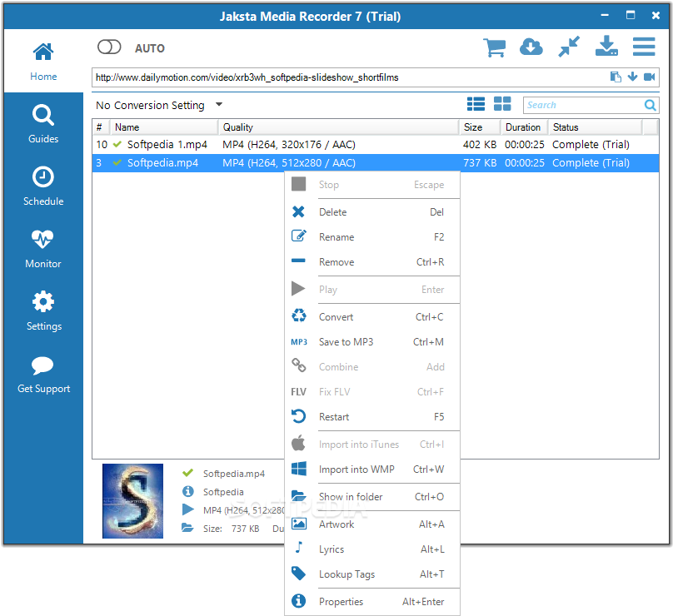Click the Play context menu entry
This screenshot has height=616, width=673.
coord(372,290)
